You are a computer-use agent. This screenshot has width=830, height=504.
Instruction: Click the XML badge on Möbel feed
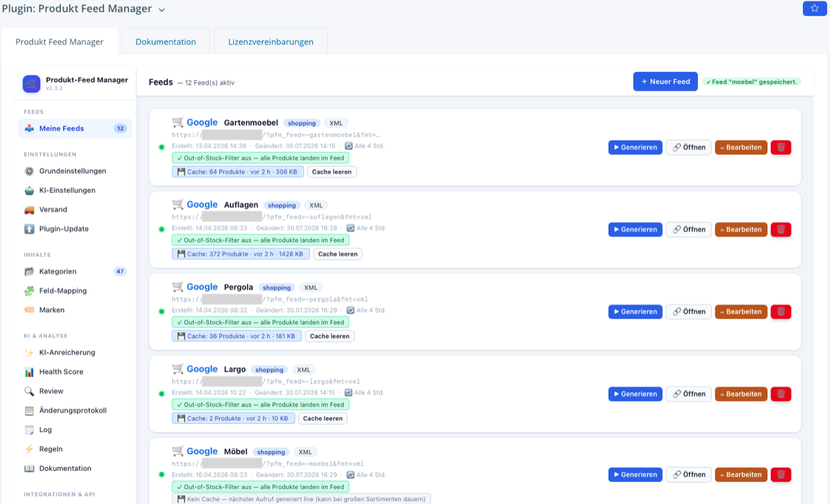click(306, 452)
